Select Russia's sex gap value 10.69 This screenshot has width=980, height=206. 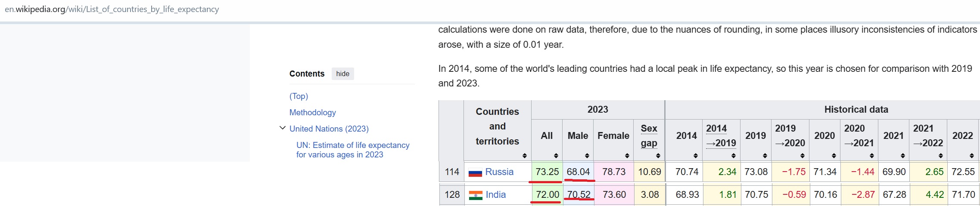[x=650, y=172]
